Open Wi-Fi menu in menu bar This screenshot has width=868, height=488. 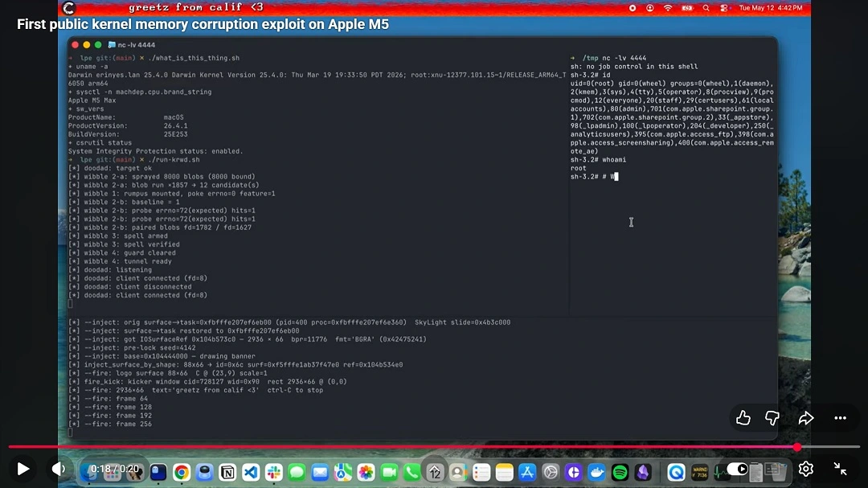(x=668, y=8)
